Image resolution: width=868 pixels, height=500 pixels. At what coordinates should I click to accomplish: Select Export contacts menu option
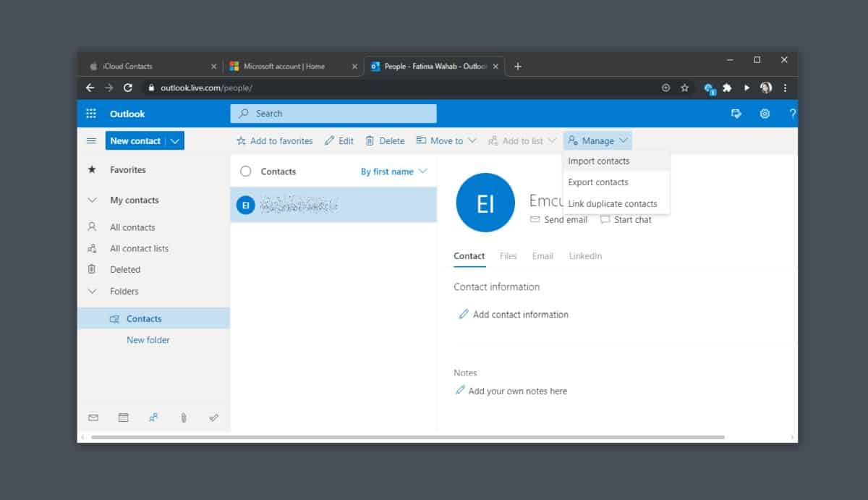598,182
